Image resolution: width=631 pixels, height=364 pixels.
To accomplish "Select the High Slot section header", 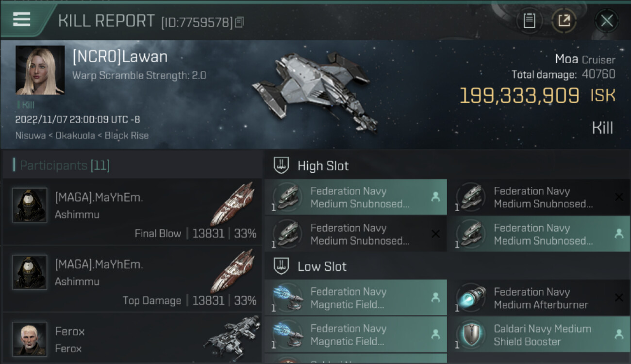I will tap(323, 166).
